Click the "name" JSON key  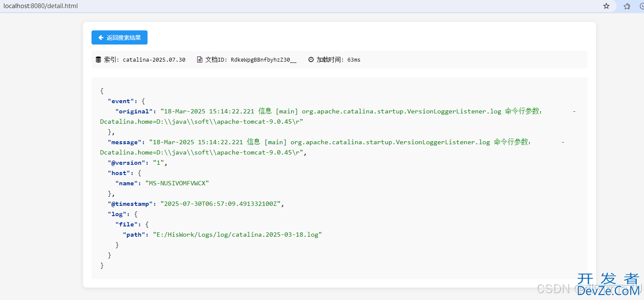coord(127,183)
